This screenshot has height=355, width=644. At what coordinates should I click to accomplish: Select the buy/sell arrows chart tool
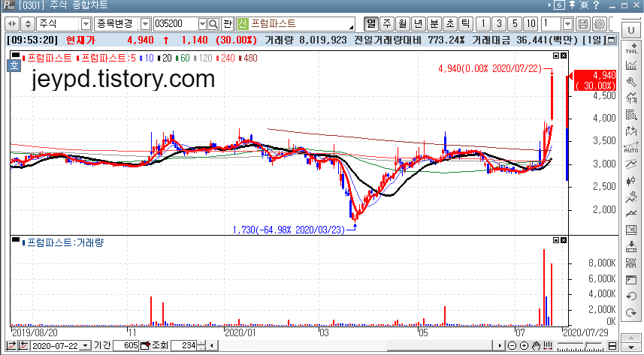point(631,131)
